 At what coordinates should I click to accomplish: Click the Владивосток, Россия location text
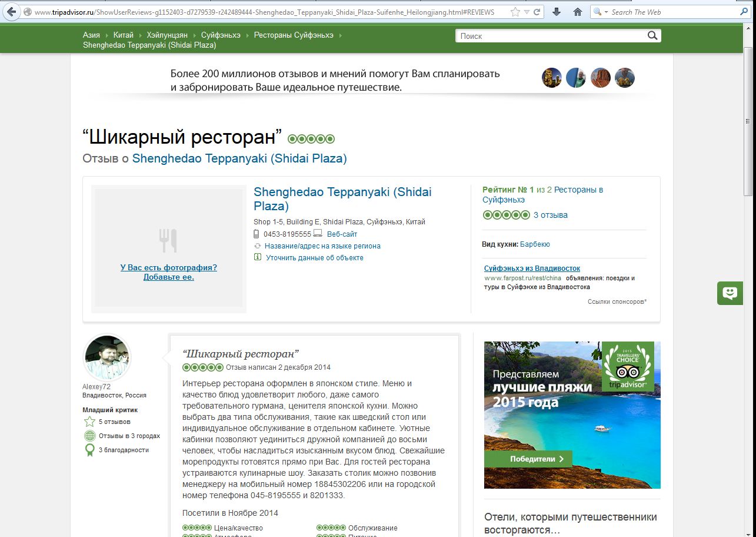(115, 396)
